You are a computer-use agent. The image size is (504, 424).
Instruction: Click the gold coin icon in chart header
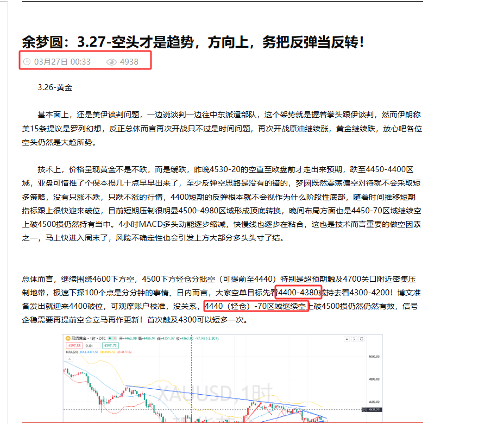67,338
